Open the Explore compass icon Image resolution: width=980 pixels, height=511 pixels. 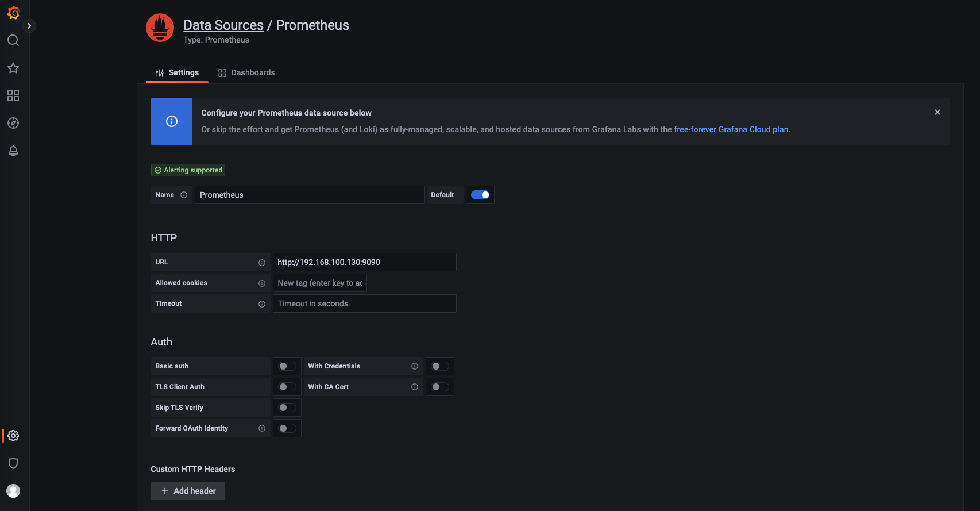pos(13,123)
